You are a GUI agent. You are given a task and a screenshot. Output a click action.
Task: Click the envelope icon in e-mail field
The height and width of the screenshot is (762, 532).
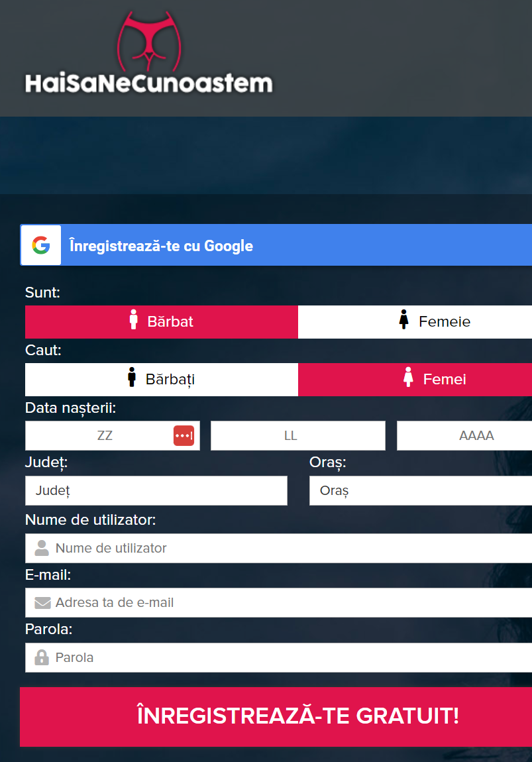click(43, 603)
